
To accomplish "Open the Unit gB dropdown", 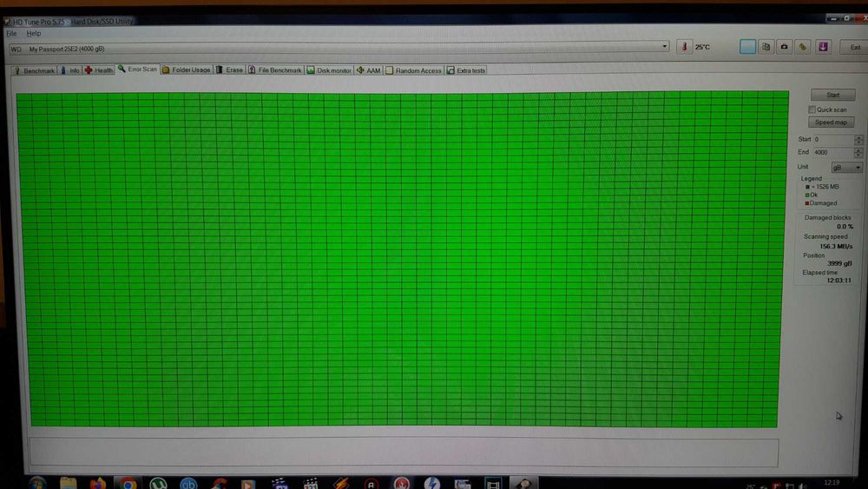I will pos(846,168).
